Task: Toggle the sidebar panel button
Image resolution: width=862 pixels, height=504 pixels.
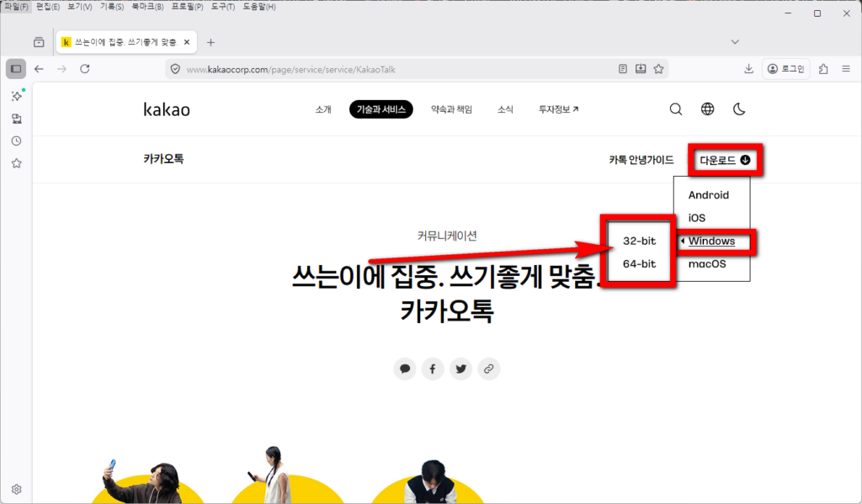Action: 16,69
